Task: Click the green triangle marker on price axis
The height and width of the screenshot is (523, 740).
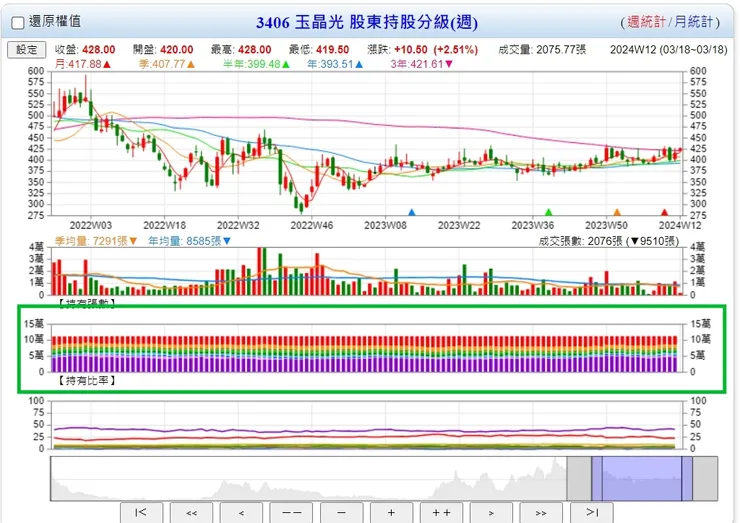Action: click(548, 212)
